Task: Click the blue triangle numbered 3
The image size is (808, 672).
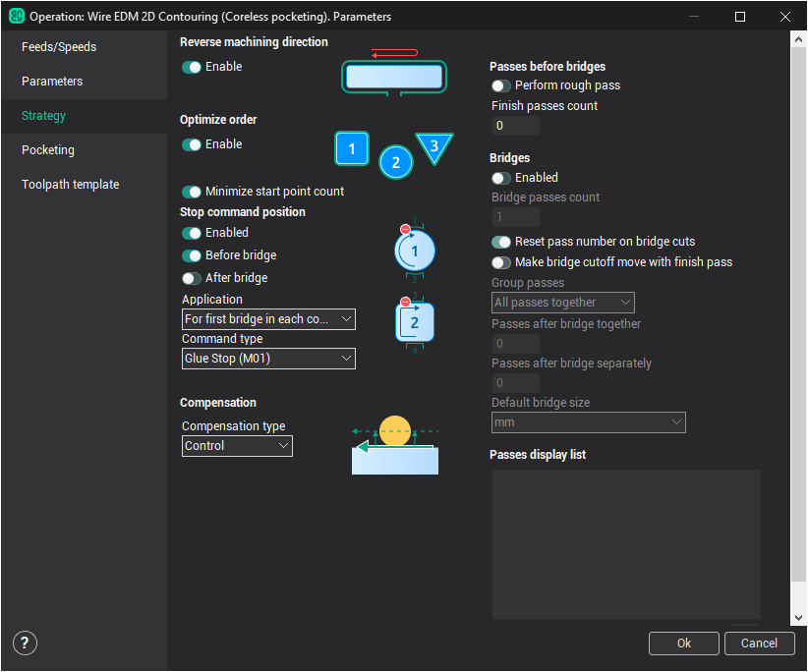Action: pyautogui.click(x=433, y=147)
